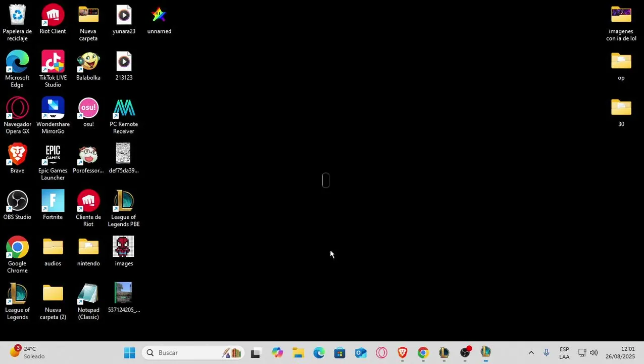Select the League of Legends desktop shortcut

[x=17, y=302]
